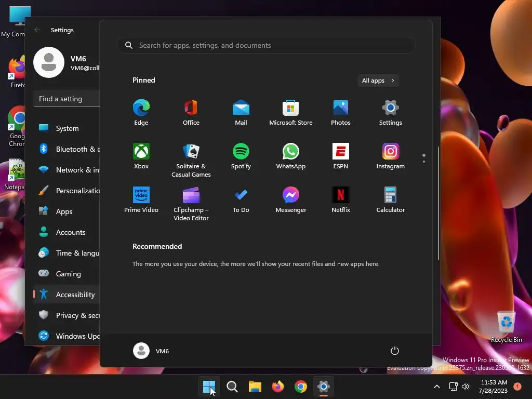
Task: Open the Mail app
Action: pos(241,113)
